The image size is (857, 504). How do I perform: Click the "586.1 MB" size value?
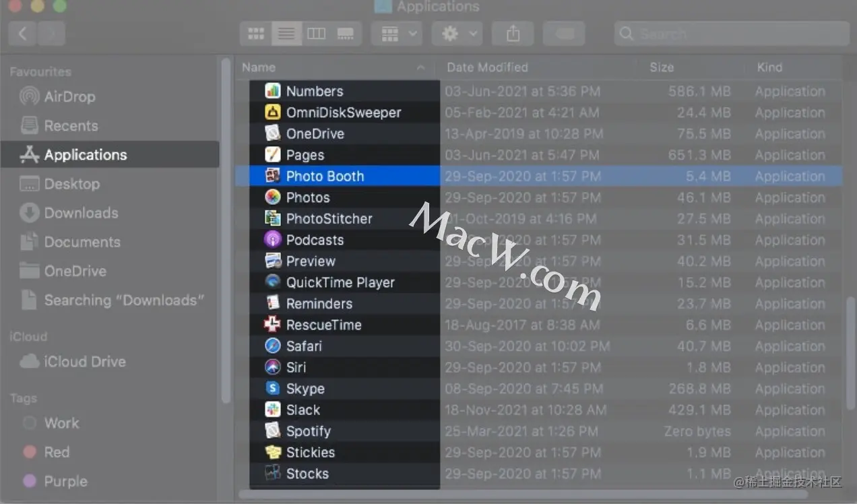point(699,91)
